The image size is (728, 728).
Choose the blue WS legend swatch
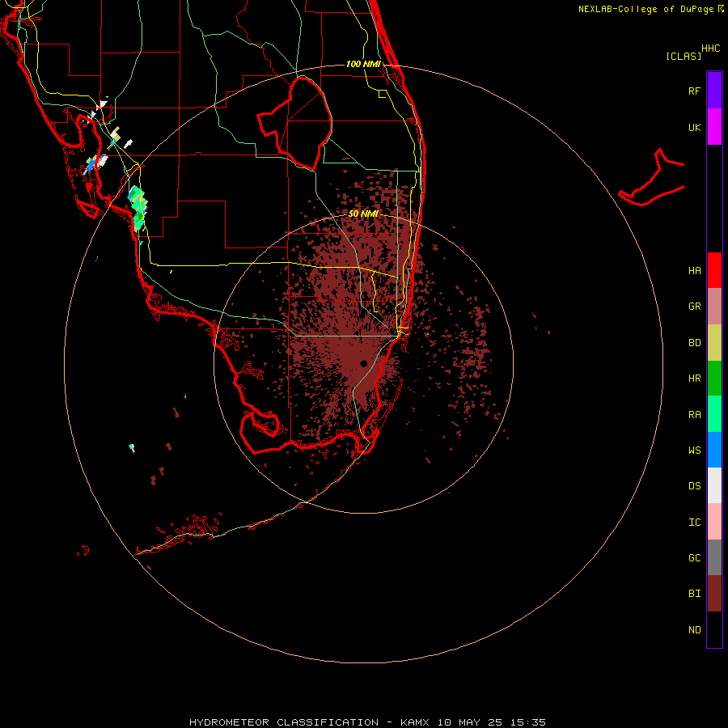714,450
